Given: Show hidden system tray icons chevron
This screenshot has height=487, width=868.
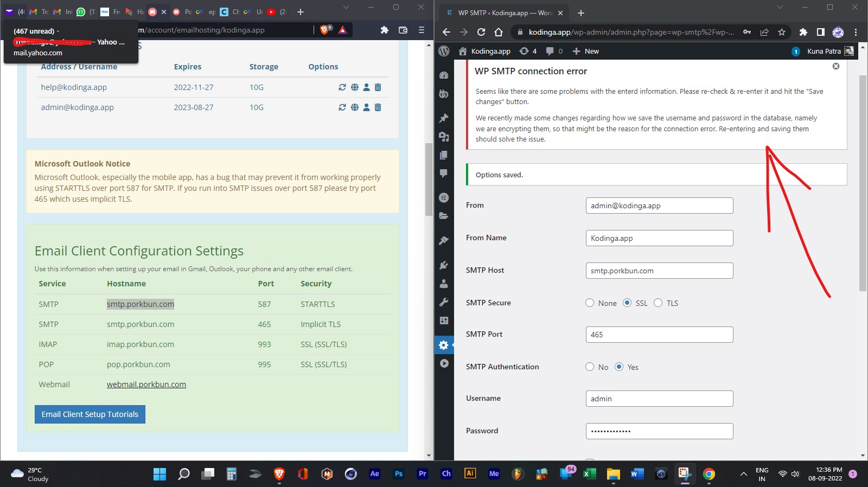Looking at the screenshot, I should click(x=743, y=474).
